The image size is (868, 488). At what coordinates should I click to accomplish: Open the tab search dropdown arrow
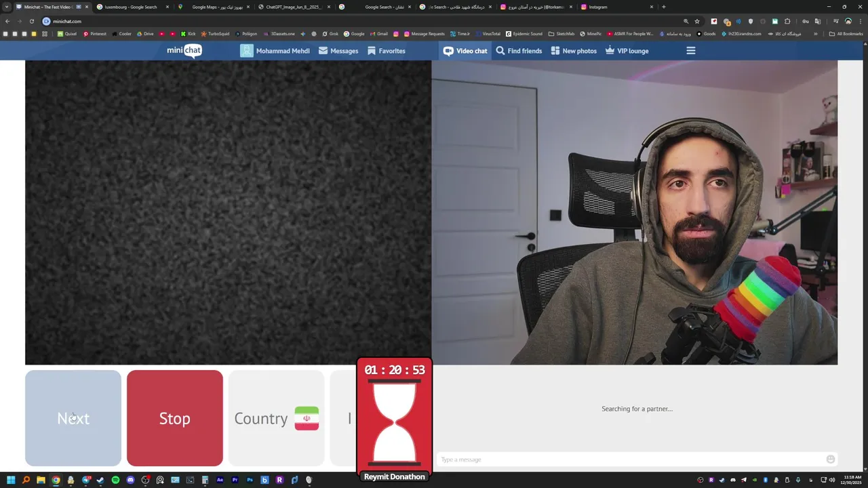[7, 7]
